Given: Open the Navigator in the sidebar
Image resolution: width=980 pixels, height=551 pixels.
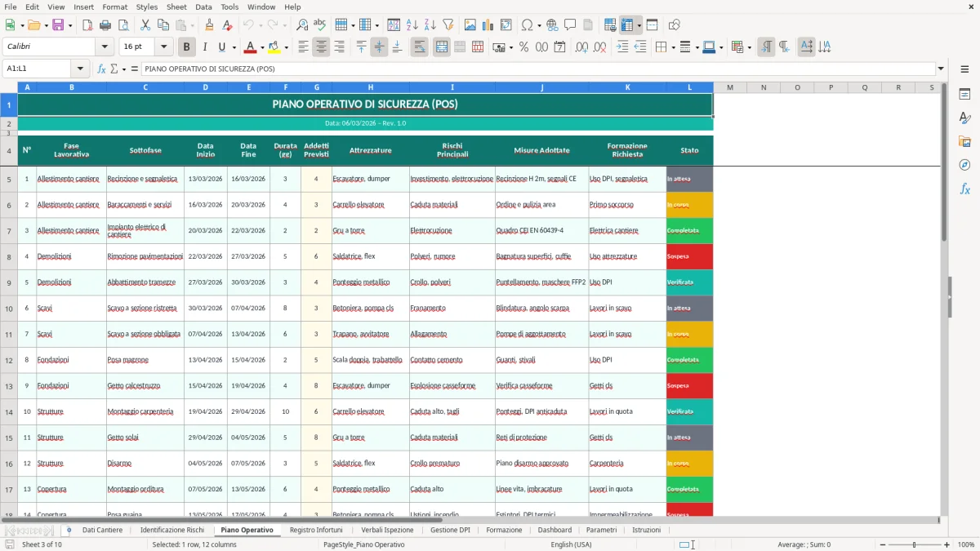Looking at the screenshot, I should (964, 165).
